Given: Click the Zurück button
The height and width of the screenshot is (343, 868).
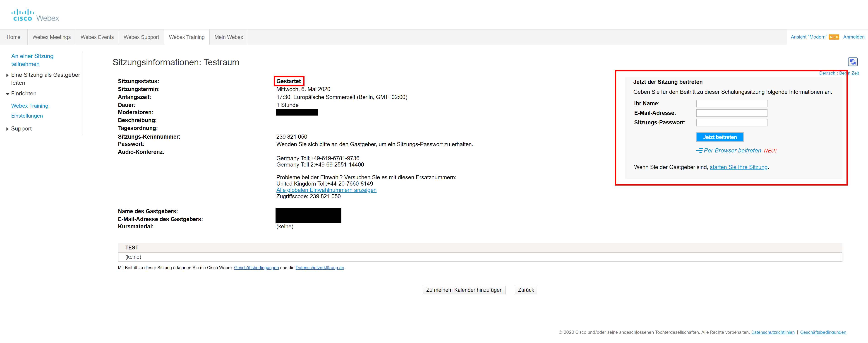Looking at the screenshot, I should pyautogui.click(x=526, y=290).
